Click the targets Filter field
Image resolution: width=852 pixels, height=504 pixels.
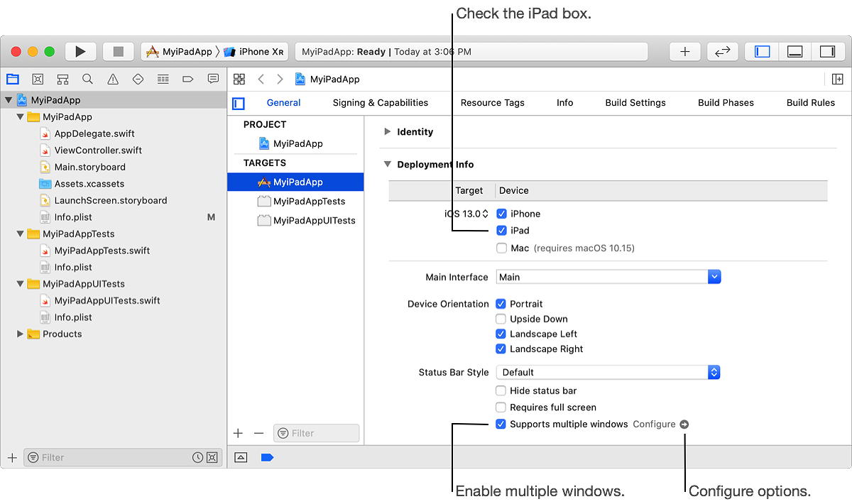[317, 433]
